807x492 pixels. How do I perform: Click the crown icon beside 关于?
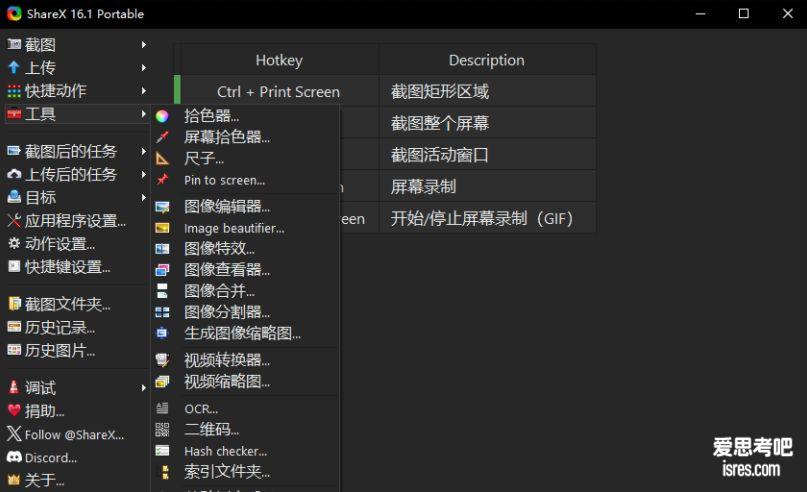click(14, 481)
